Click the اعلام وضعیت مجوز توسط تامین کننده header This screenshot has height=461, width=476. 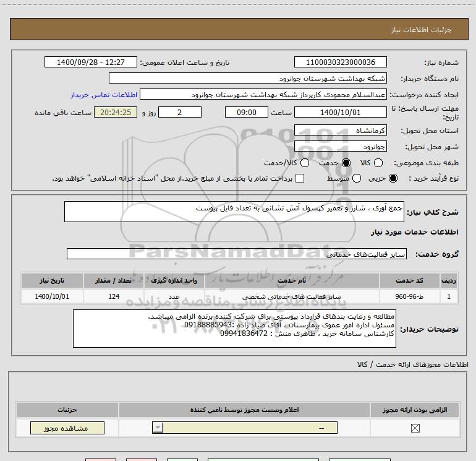(244, 410)
